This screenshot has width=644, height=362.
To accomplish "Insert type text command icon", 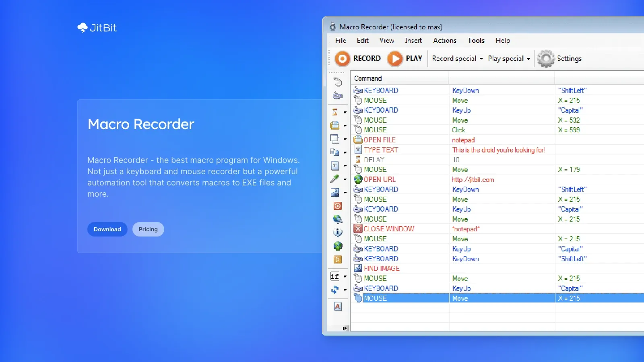I will [x=335, y=165].
